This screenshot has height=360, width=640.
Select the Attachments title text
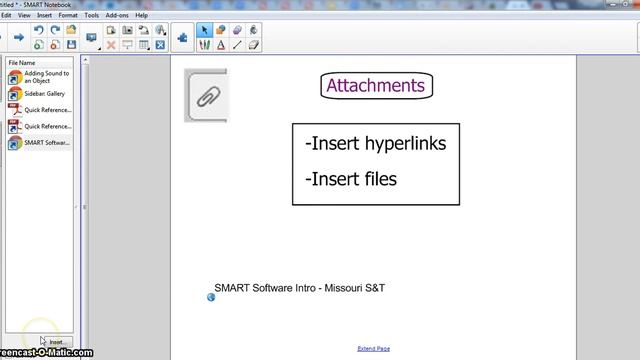376,85
